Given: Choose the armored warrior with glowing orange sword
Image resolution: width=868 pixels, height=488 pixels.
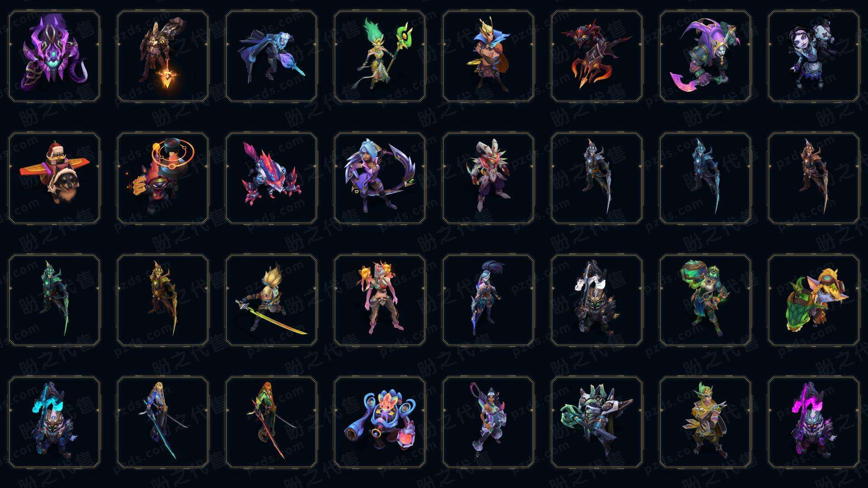Looking at the screenshot, I should 163,56.
